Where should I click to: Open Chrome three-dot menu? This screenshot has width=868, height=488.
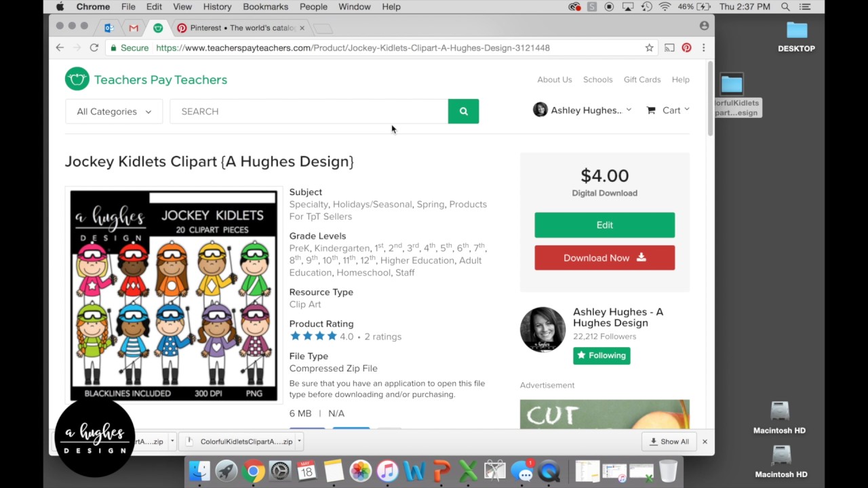pos(703,48)
